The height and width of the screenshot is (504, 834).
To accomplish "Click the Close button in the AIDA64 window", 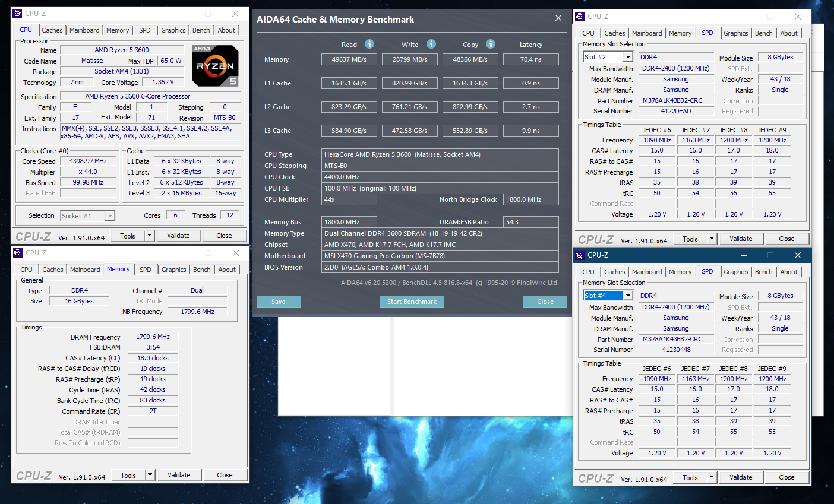I will click(545, 302).
